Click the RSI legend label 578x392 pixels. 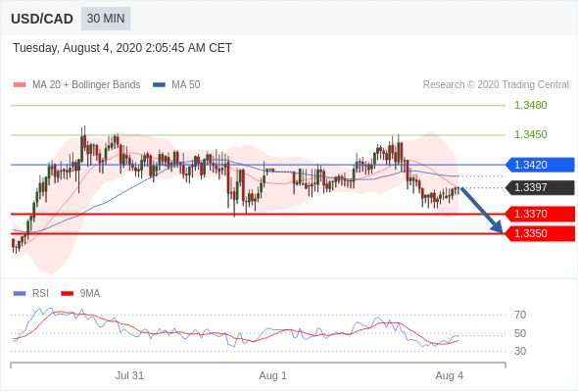click(x=40, y=294)
